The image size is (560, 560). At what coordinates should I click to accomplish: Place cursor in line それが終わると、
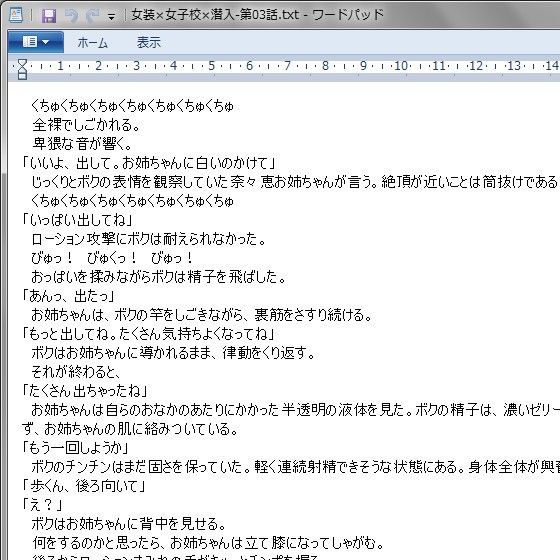pos(76,372)
